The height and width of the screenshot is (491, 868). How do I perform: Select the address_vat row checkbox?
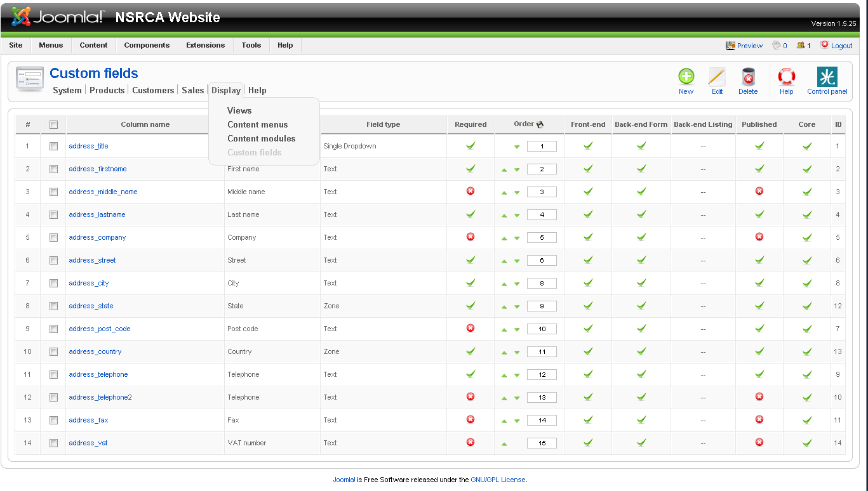(53, 443)
